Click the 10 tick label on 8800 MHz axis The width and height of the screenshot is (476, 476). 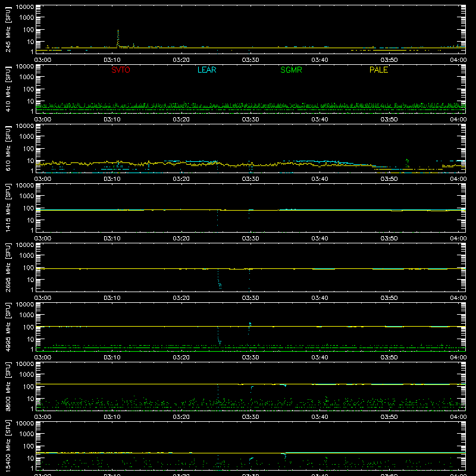(x=30, y=399)
